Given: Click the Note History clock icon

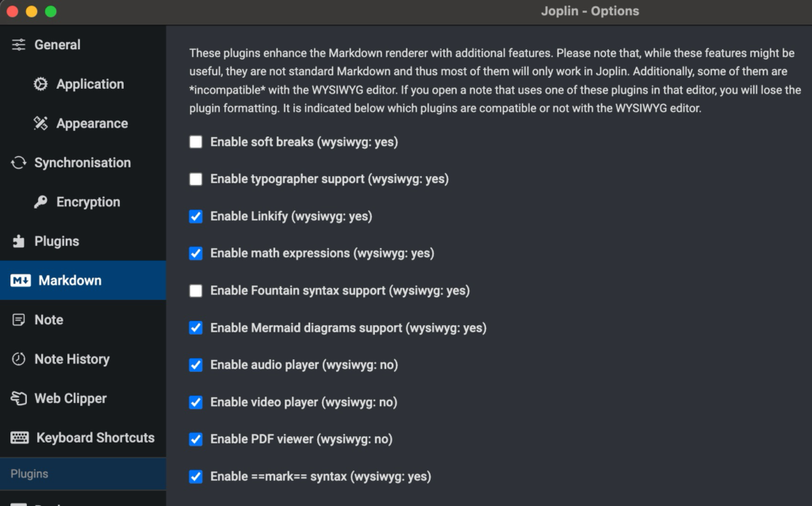Looking at the screenshot, I should click(x=19, y=359).
